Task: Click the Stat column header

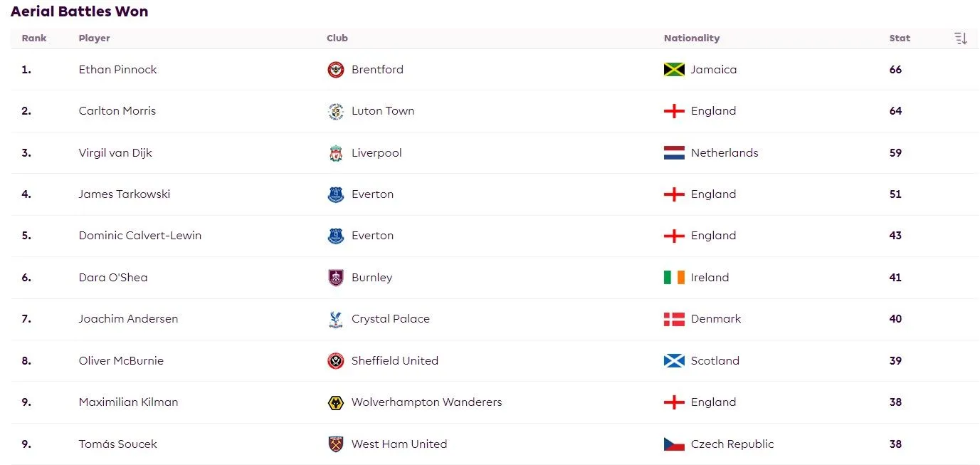Action: 900,38
